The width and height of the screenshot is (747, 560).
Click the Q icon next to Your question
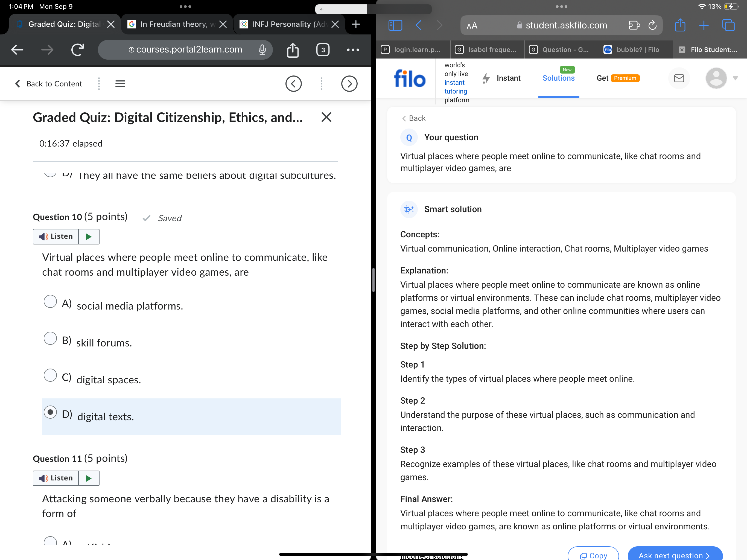(409, 138)
